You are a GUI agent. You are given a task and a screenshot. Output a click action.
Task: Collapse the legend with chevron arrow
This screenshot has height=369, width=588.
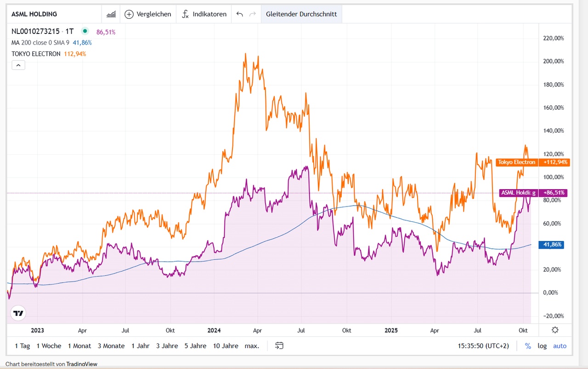pyautogui.click(x=18, y=65)
